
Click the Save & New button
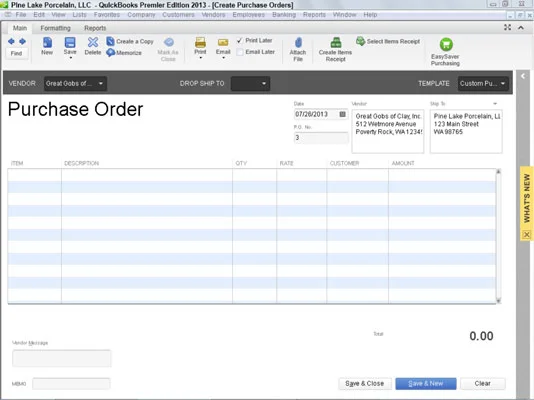click(x=426, y=383)
